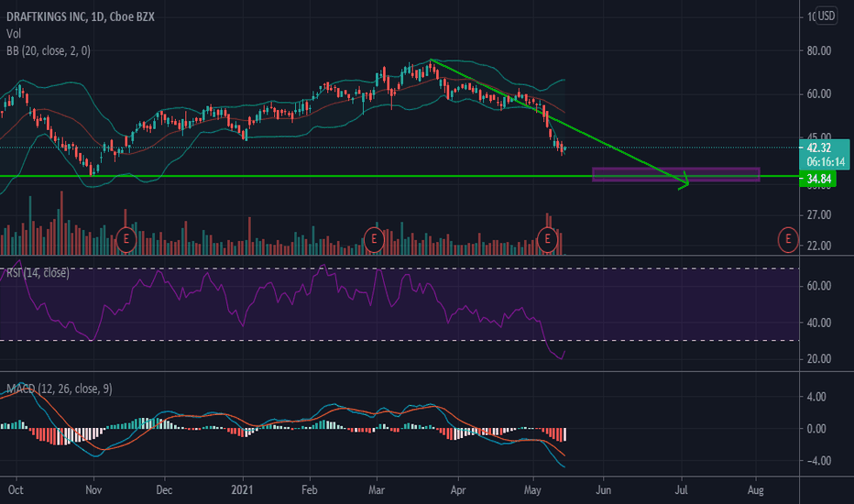Click the 27.00 price scale label

click(x=819, y=214)
